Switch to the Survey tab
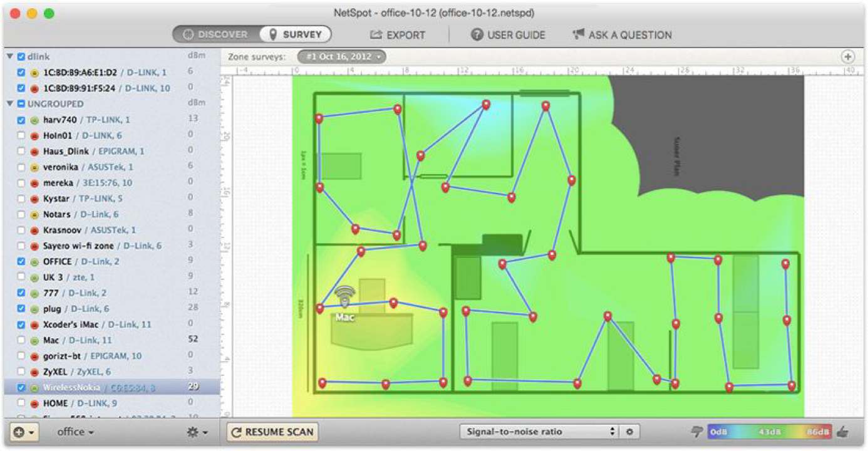The width and height of the screenshot is (868, 451). (295, 34)
